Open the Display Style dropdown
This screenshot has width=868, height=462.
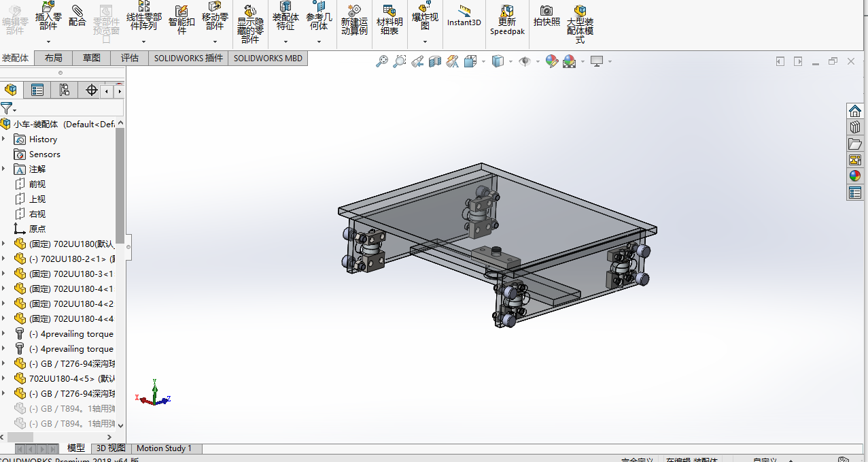510,61
